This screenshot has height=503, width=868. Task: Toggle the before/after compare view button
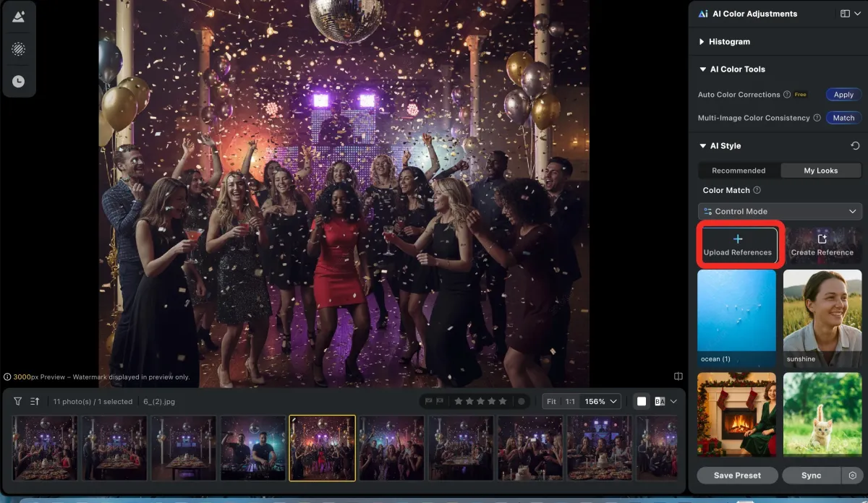pyautogui.click(x=660, y=401)
